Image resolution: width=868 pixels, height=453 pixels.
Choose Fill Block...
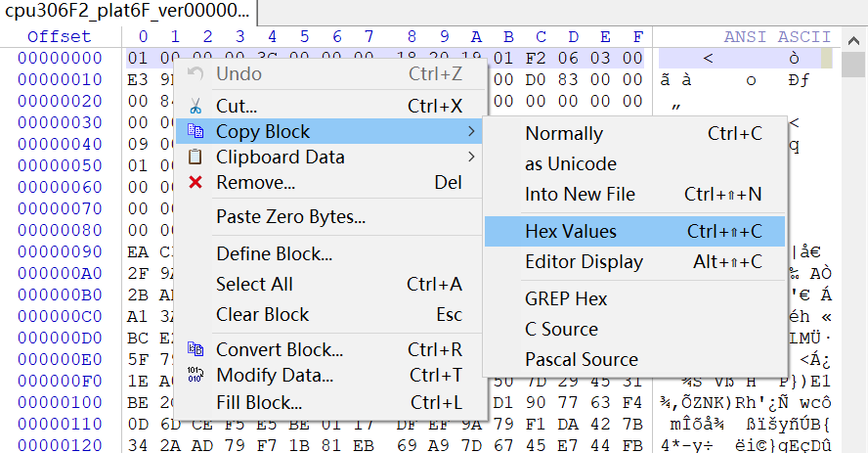click(x=330, y=402)
